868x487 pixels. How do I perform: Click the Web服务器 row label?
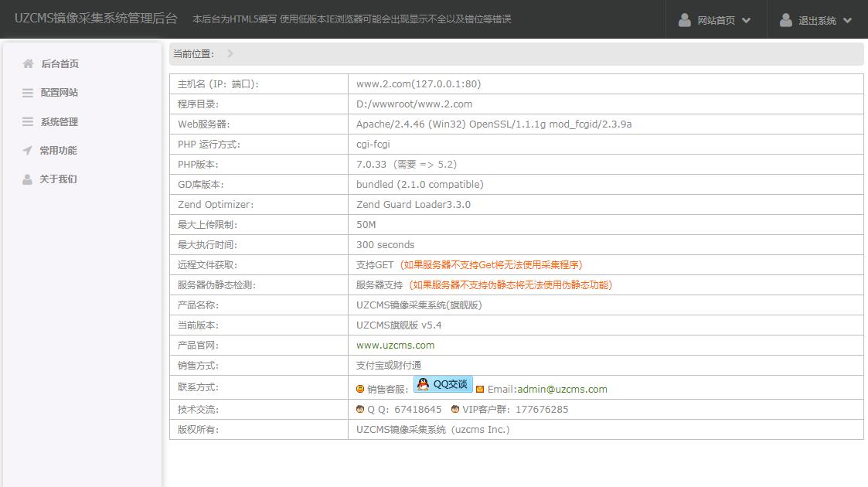[x=204, y=124]
